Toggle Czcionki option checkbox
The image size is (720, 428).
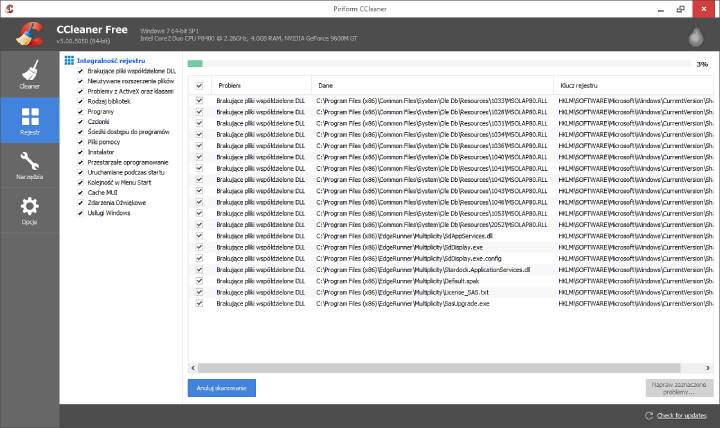click(x=80, y=122)
